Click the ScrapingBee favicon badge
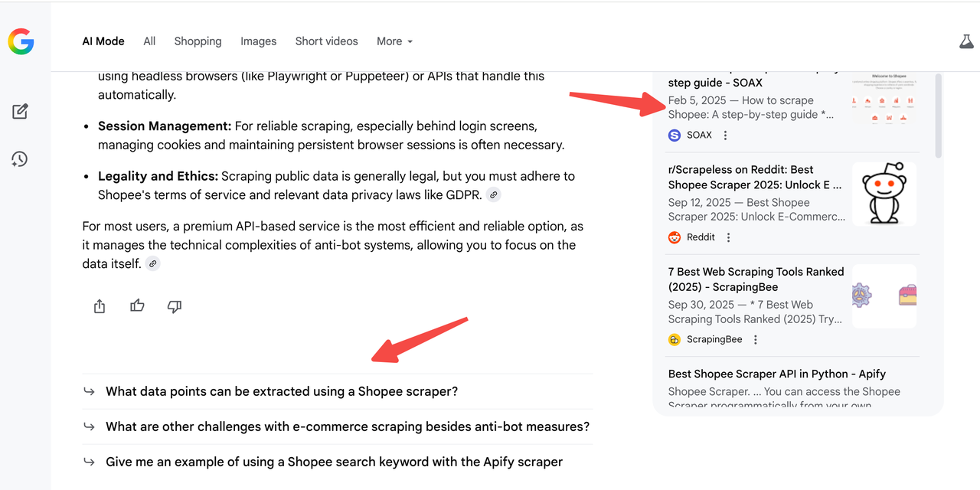Image resolution: width=980 pixels, height=490 pixels. click(674, 338)
